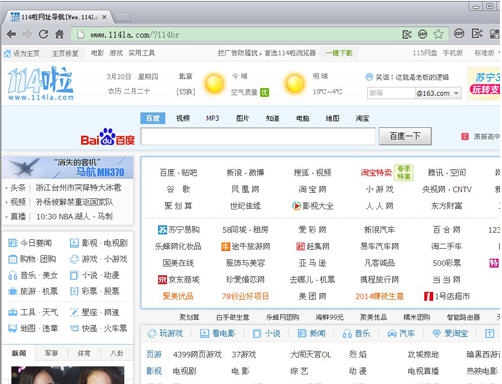The height and width of the screenshot is (384, 502).
Task: Open the grid apps icon in browser toolbar
Action: click(x=494, y=34)
